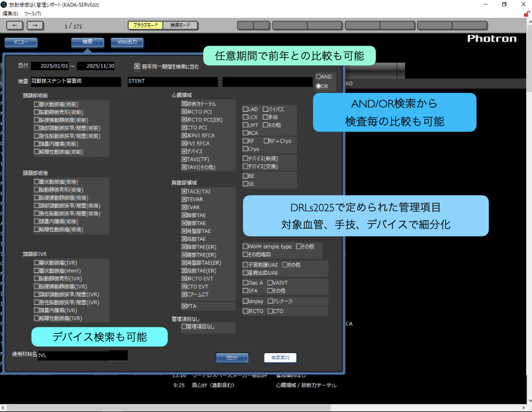The height and width of the screenshot is (412, 532).
Task: Switch to 検索モード
Action: click(180, 25)
